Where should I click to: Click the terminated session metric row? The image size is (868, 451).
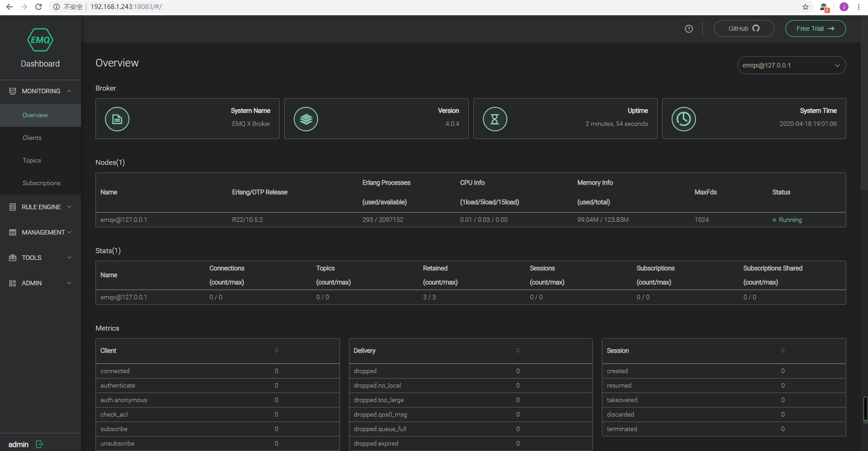tap(724, 429)
